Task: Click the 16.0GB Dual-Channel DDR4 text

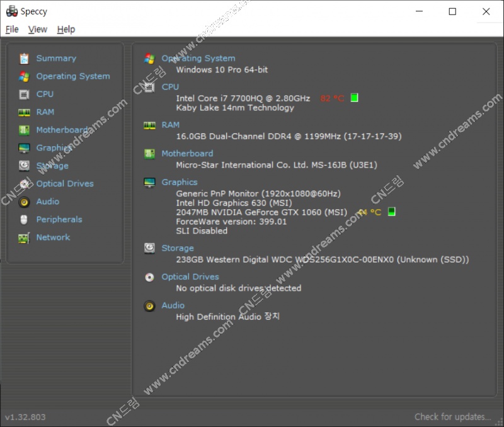Action: pyautogui.click(x=289, y=136)
